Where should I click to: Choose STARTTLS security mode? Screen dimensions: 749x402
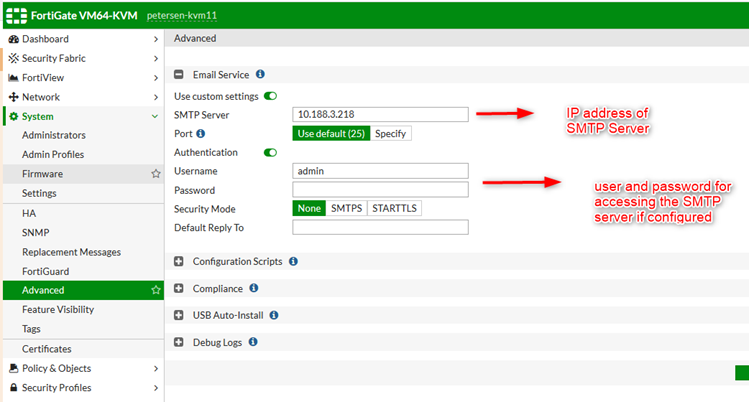coord(394,208)
